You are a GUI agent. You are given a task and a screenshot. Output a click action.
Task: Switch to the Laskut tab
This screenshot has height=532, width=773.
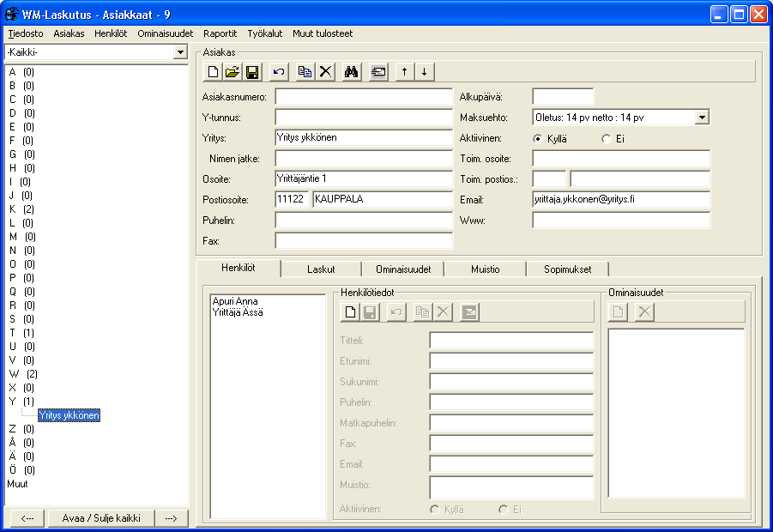pos(321,269)
